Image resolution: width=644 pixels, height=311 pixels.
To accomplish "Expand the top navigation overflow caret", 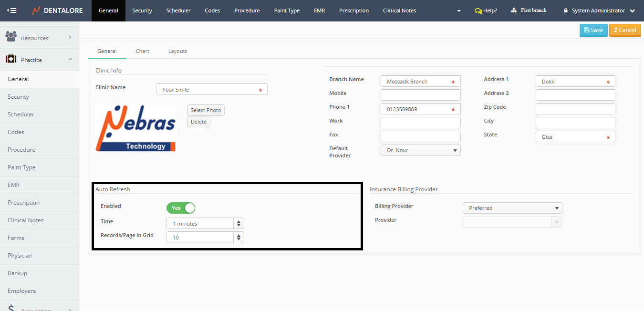I will (x=459, y=11).
